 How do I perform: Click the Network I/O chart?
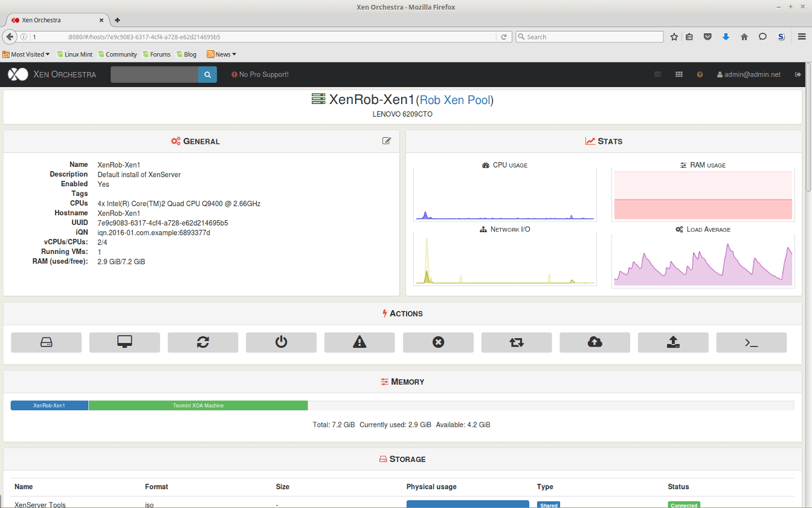[x=505, y=260]
